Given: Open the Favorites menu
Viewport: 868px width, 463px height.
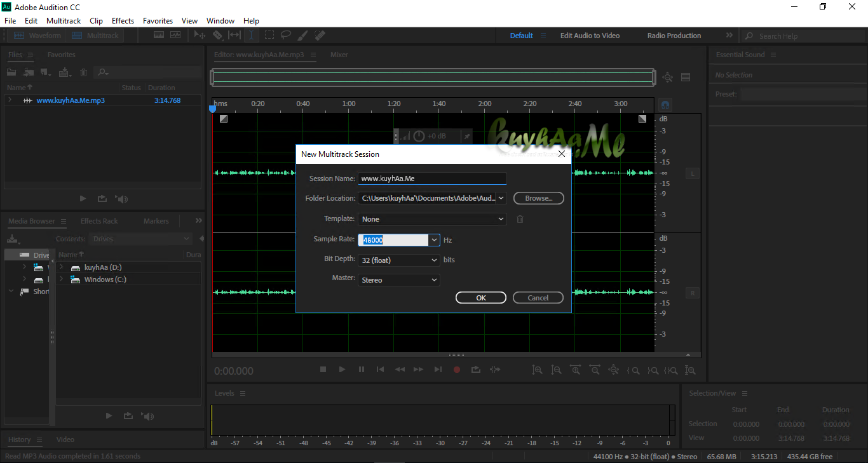Looking at the screenshot, I should (158, 21).
